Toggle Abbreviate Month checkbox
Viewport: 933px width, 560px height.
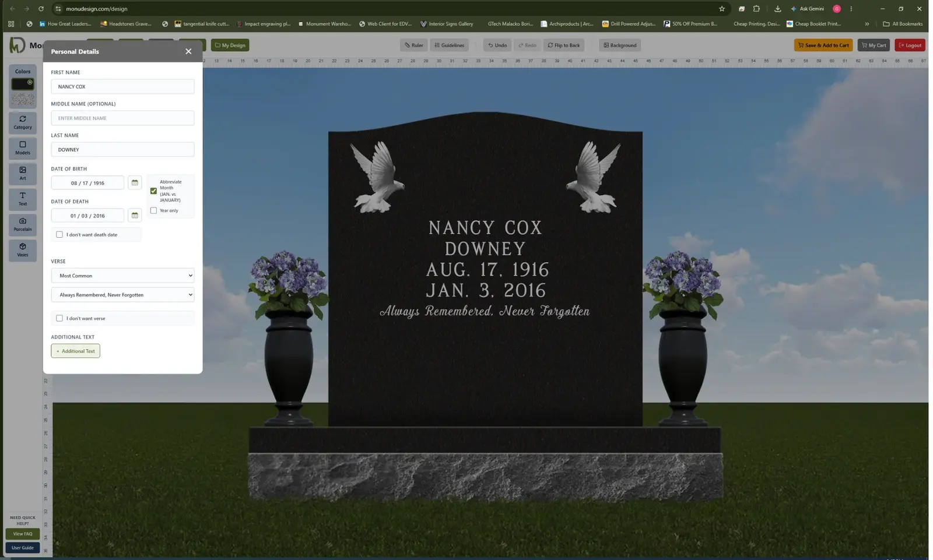tap(153, 191)
